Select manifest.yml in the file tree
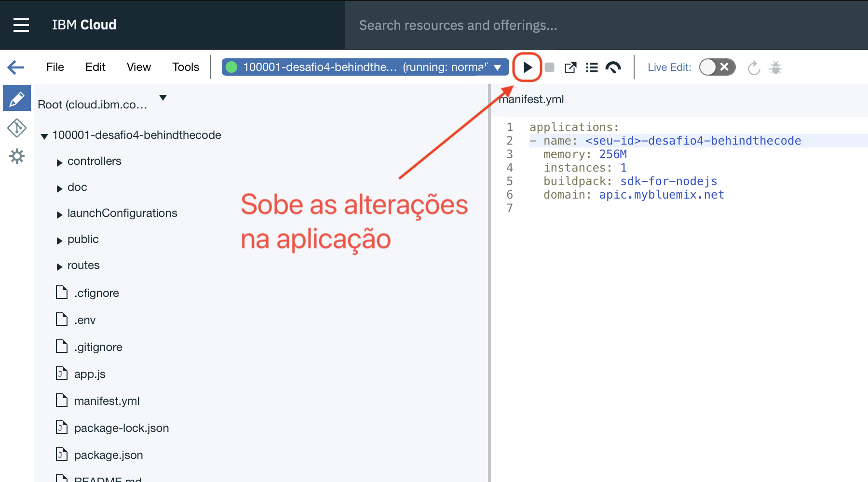This screenshot has width=868, height=482. 107,401
